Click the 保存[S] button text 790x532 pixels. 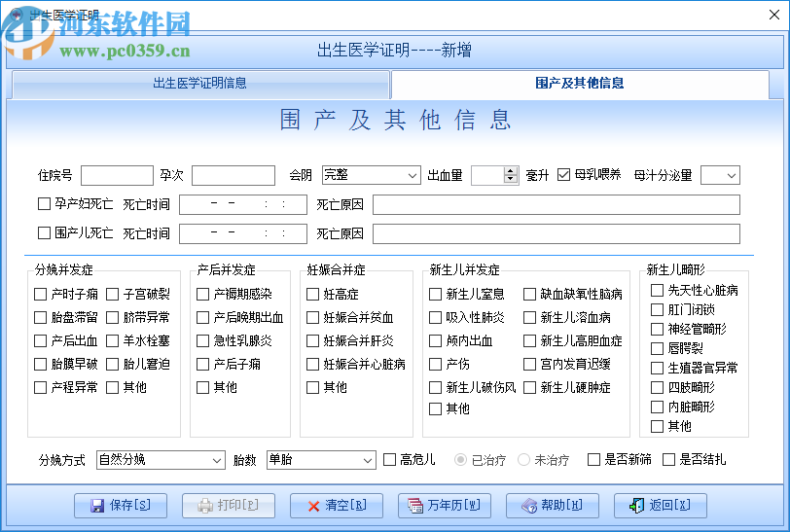130,505
